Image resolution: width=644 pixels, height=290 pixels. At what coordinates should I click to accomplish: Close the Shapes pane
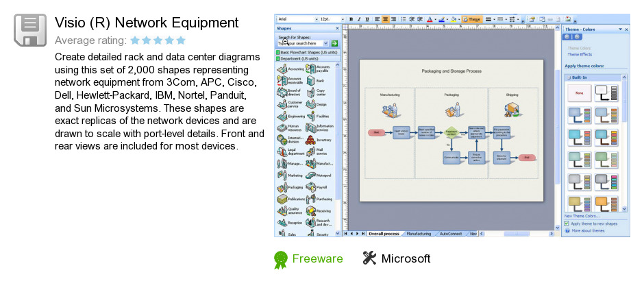point(338,28)
